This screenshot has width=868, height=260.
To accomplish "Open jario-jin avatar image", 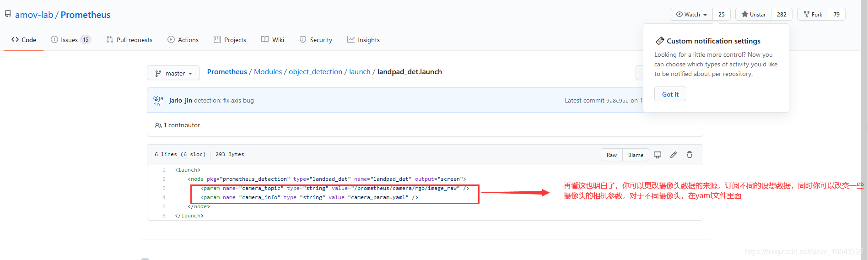I will [x=158, y=100].
